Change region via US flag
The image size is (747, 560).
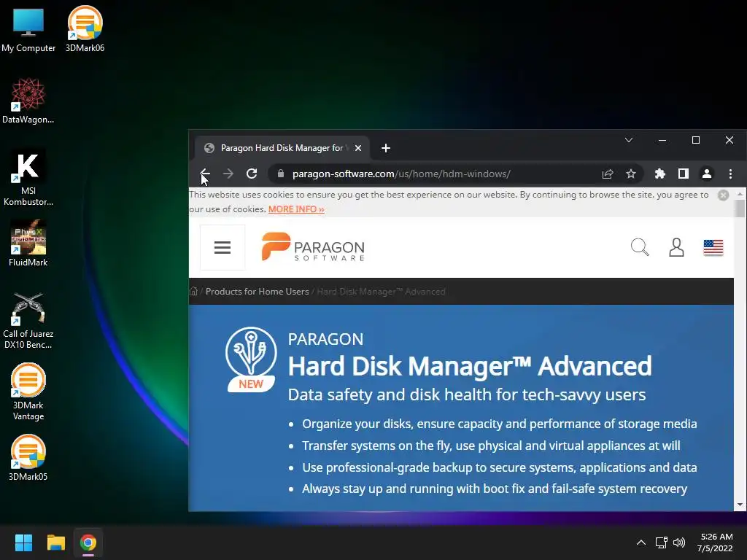[713, 248]
